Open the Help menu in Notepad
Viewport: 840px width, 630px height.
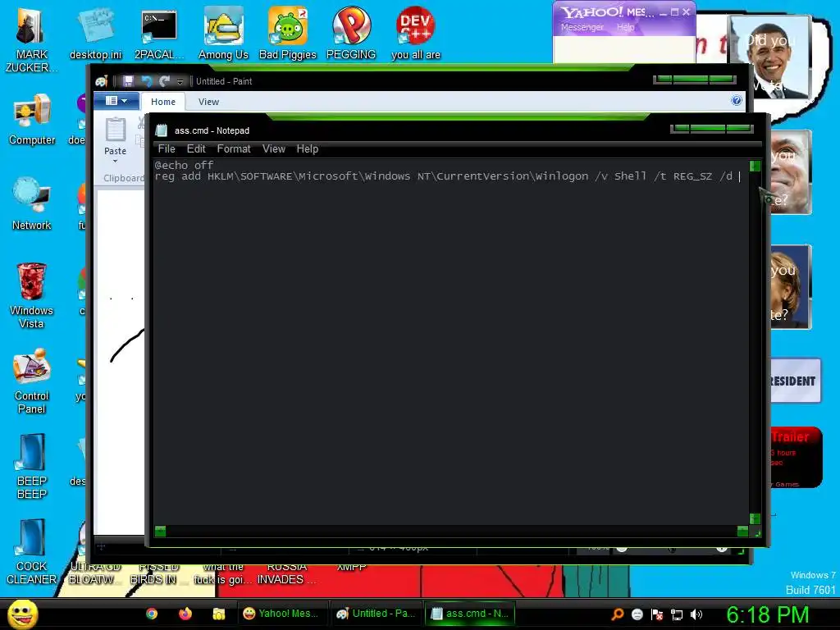point(308,149)
